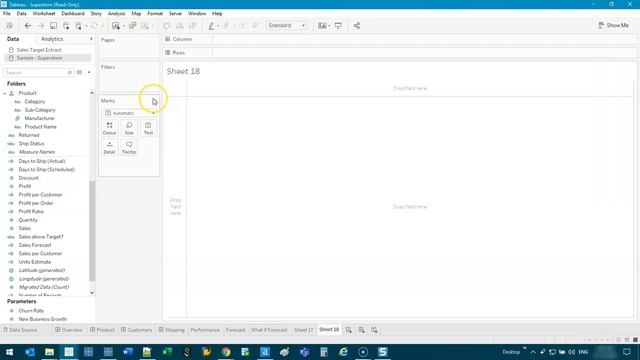Screen dimensions: 640x360
Task: Open Chrome from the taskbar
Action: pyautogui.click(x=226, y=352)
